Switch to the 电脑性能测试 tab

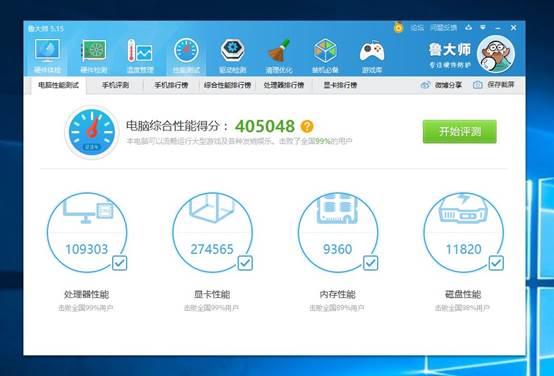coord(59,85)
